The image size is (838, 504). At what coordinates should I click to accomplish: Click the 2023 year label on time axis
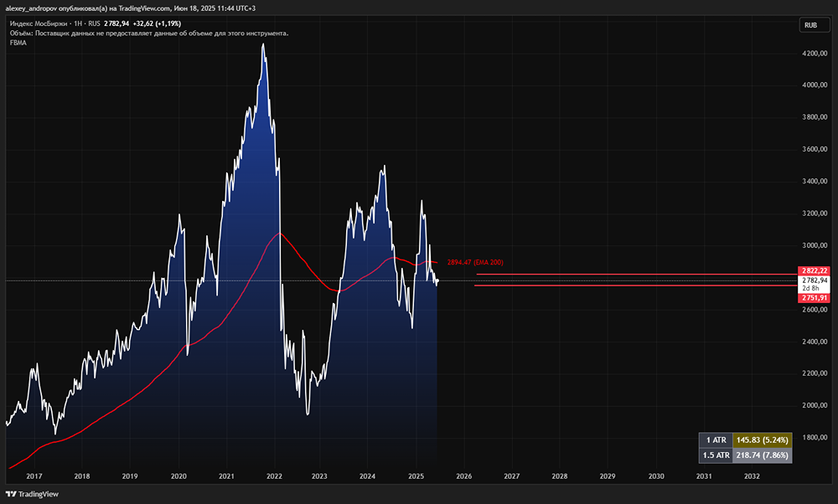pyautogui.click(x=319, y=476)
